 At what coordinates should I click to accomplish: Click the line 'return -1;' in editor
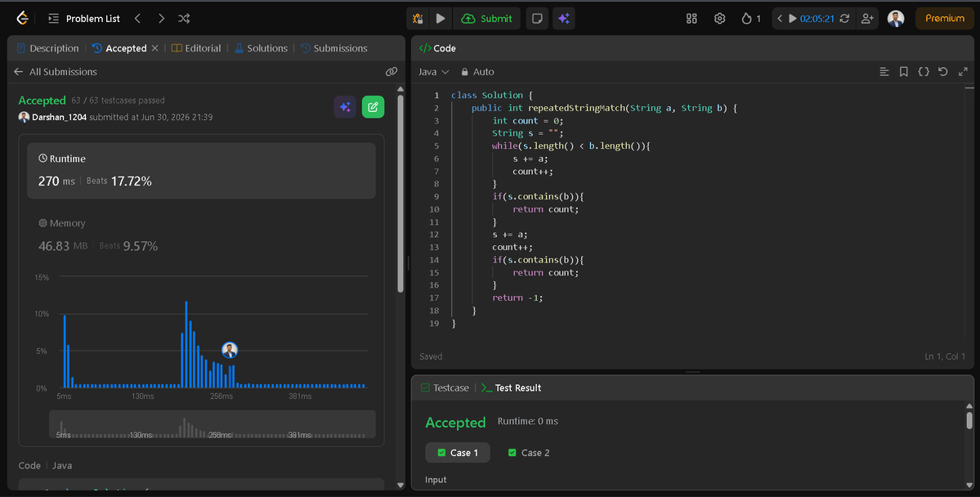[x=517, y=298]
